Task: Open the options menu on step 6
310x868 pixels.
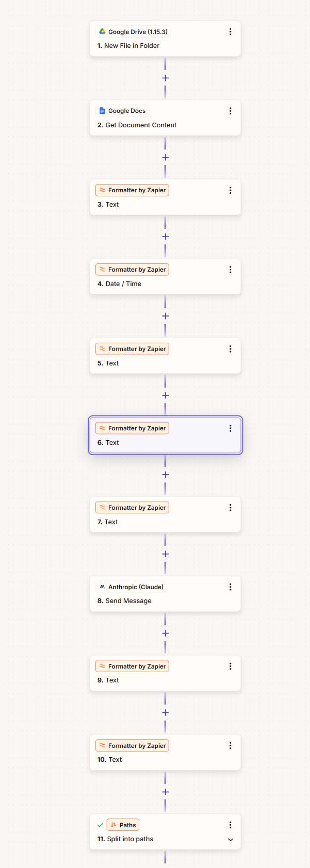Action: [231, 428]
